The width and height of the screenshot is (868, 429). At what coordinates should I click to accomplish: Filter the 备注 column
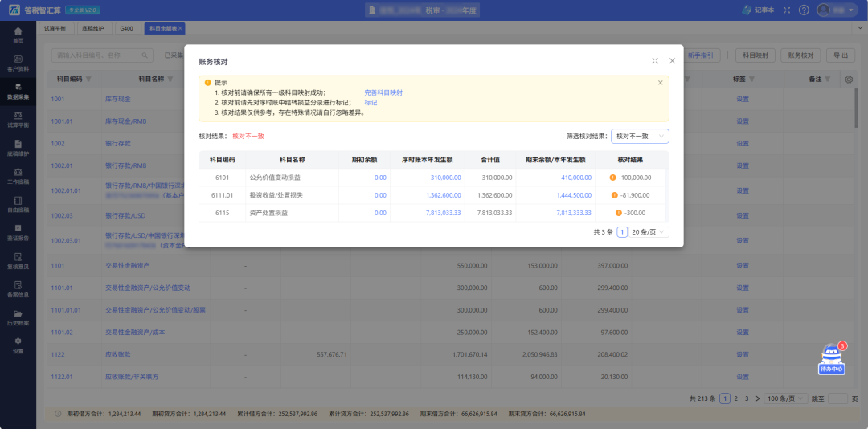(828, 80)
